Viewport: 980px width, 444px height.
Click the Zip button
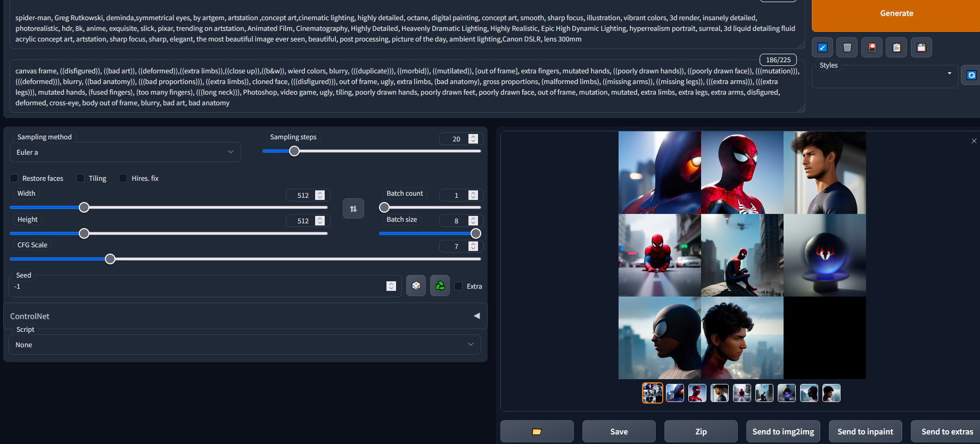click(701, 431)
